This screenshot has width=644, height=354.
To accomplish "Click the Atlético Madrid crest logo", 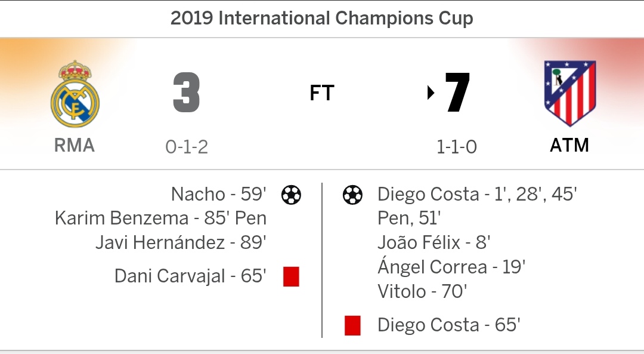I will pos(569,93).
